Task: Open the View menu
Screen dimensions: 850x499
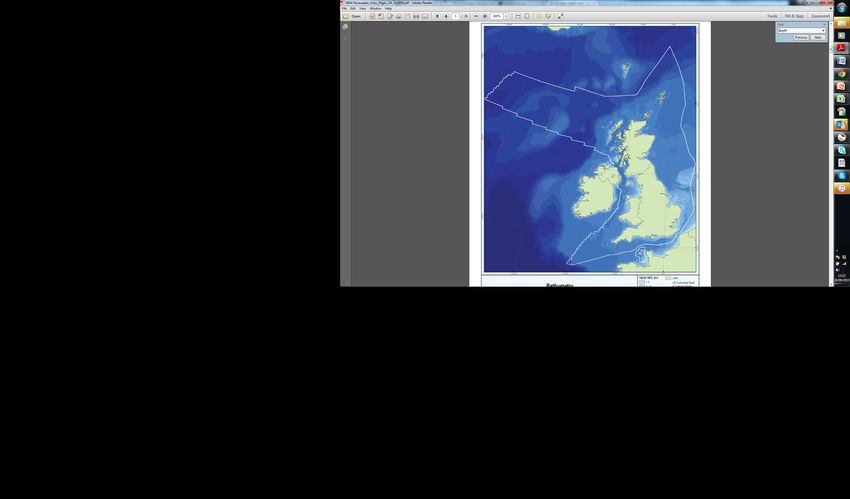Action: click(363, 8)
